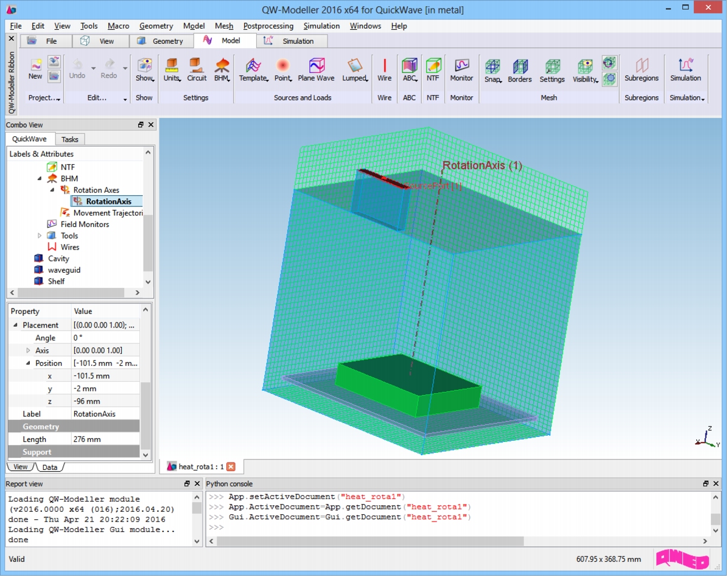Image resolution: width=728 pixels, height=577 pixels.
Task: Switch to the Data property tab
Action: pos(50,467)
